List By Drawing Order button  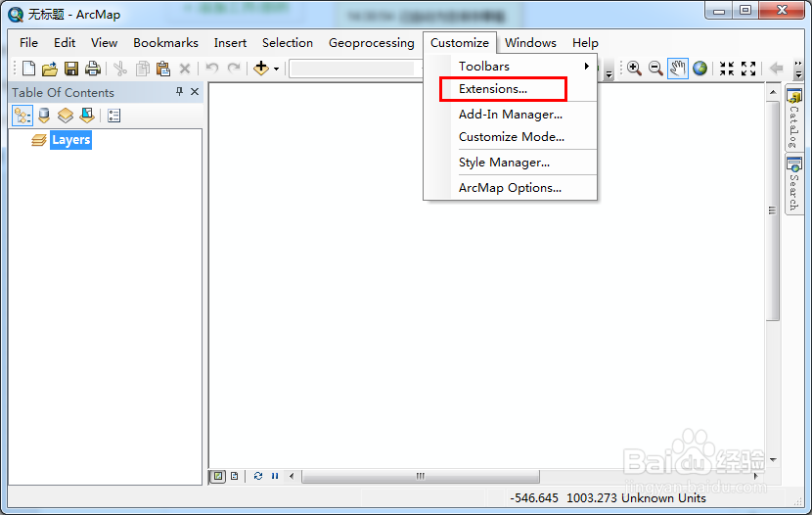pyautogui.click(x=22, y=116)
